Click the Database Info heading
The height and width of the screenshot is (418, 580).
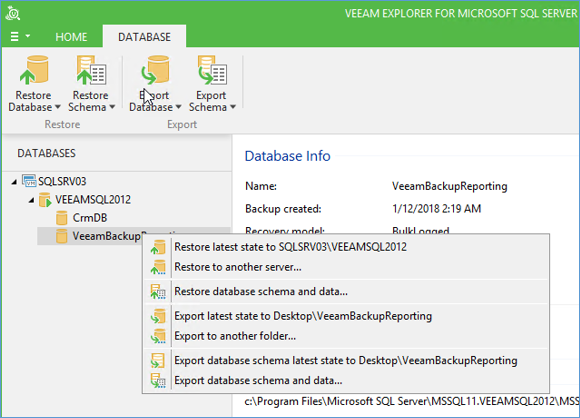pyautogui.click(x=287, y=156)
